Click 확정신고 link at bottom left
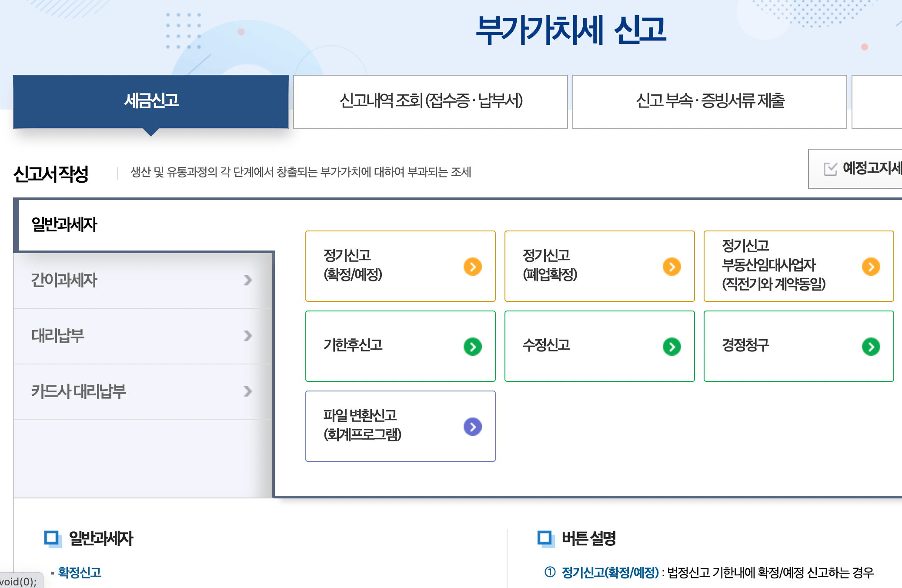The height and width of the screenshot is (588, 902). [80, 572]
